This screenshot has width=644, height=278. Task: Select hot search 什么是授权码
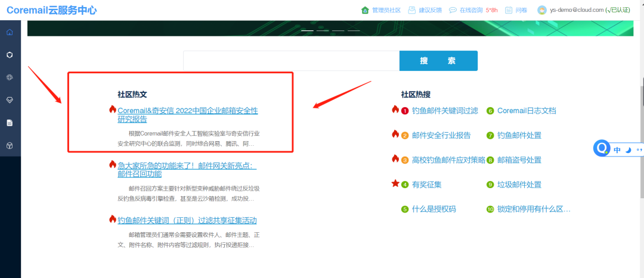tap(434, 209)
